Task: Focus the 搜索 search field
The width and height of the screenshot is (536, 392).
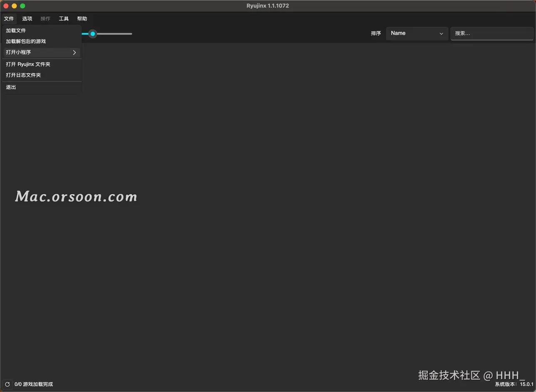Action: (x=492, y=33)
